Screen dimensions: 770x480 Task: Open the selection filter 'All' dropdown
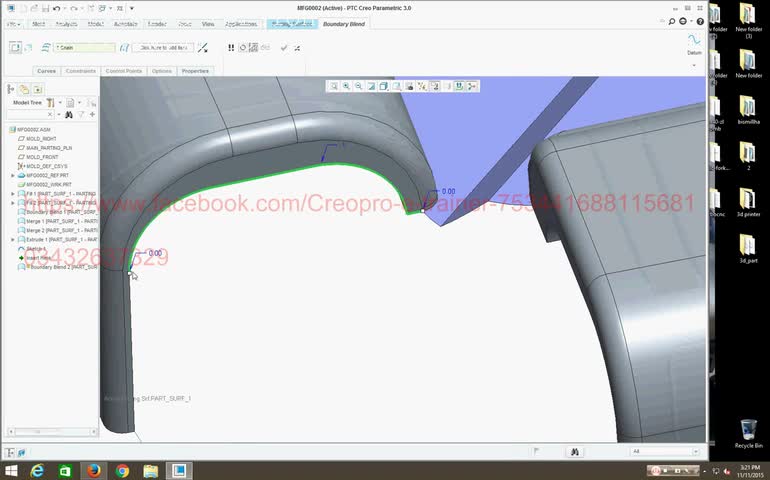[x=665, y=451]
